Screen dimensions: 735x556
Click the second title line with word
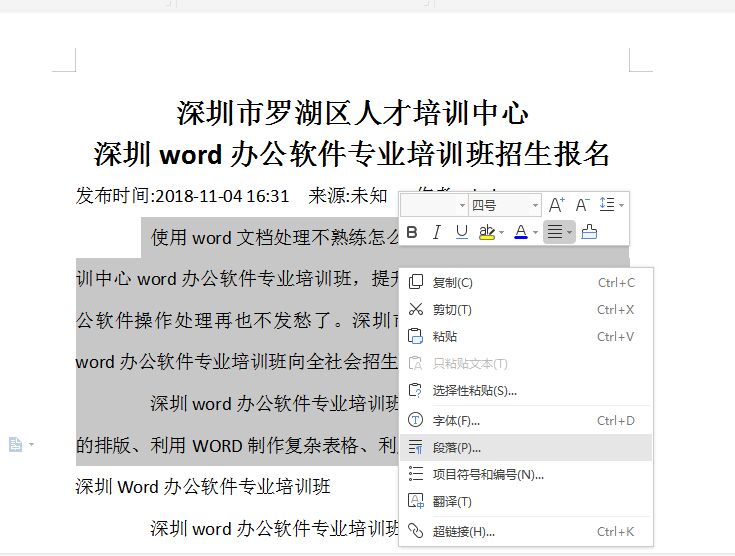(352, 154)
